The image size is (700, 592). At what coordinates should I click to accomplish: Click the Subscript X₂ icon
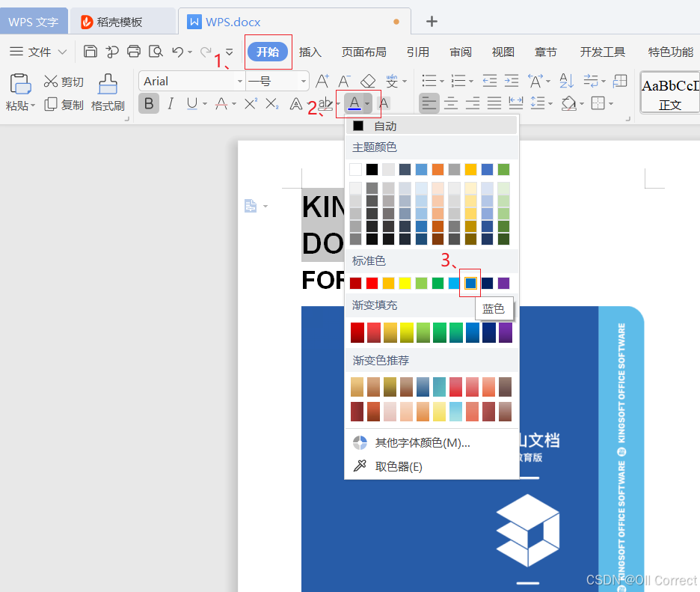[272, 104]
